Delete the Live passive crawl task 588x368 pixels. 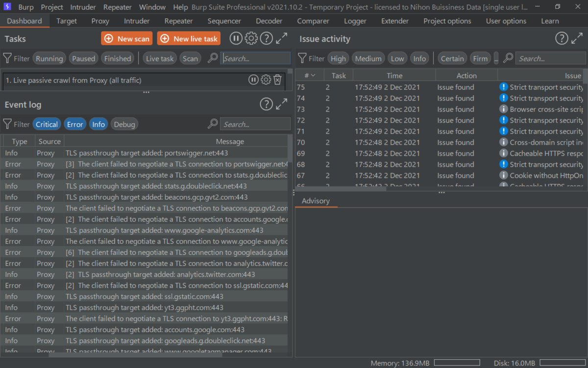(277, 79)
